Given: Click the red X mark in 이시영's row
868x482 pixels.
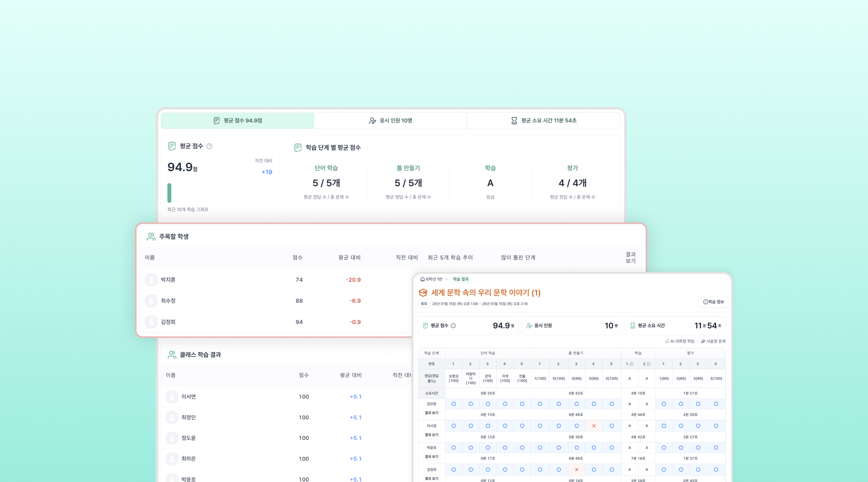Looking at the screenshot, I should tap(594, 426).
